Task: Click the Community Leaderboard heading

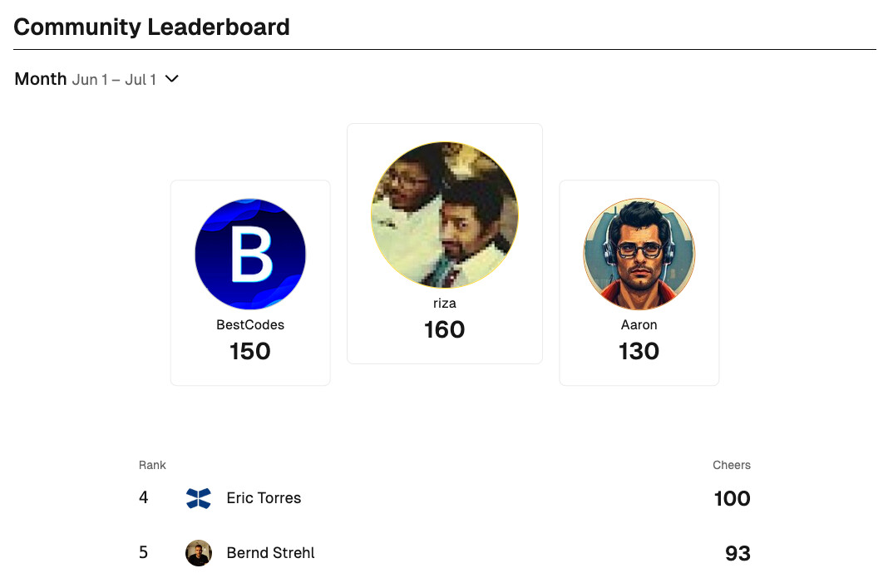Action: point(151,27)
